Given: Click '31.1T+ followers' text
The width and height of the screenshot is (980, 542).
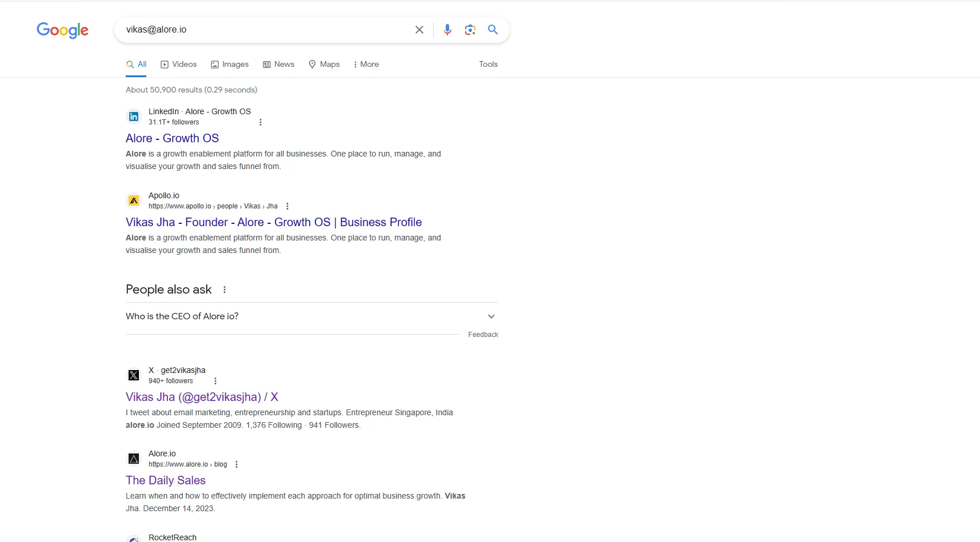Looking at the screenshot, I should coord(174,122).
